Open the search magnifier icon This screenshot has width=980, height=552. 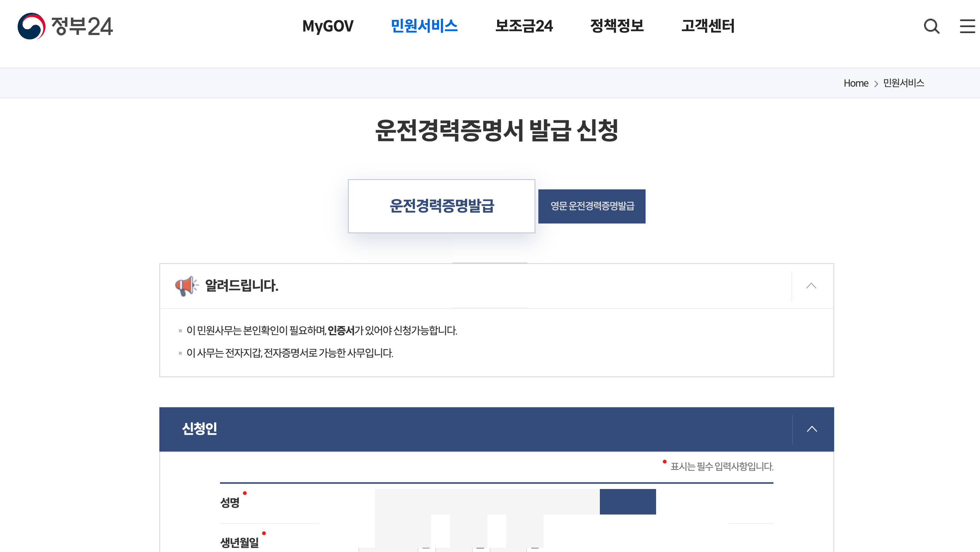point(931,26)
